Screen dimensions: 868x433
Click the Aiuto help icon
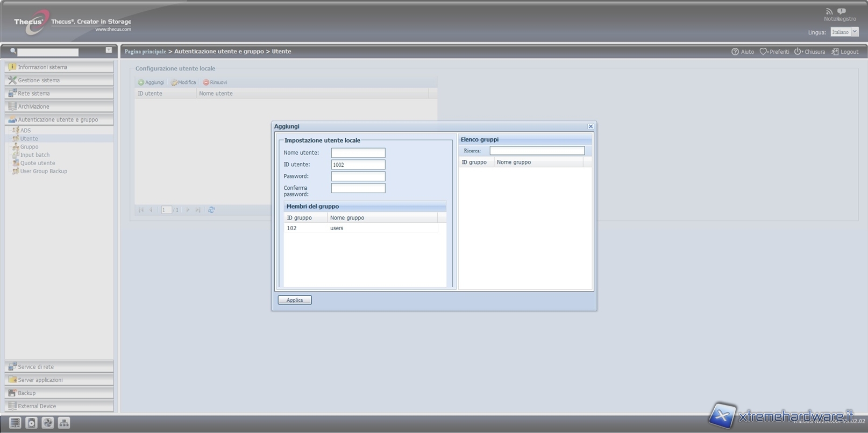735,52
